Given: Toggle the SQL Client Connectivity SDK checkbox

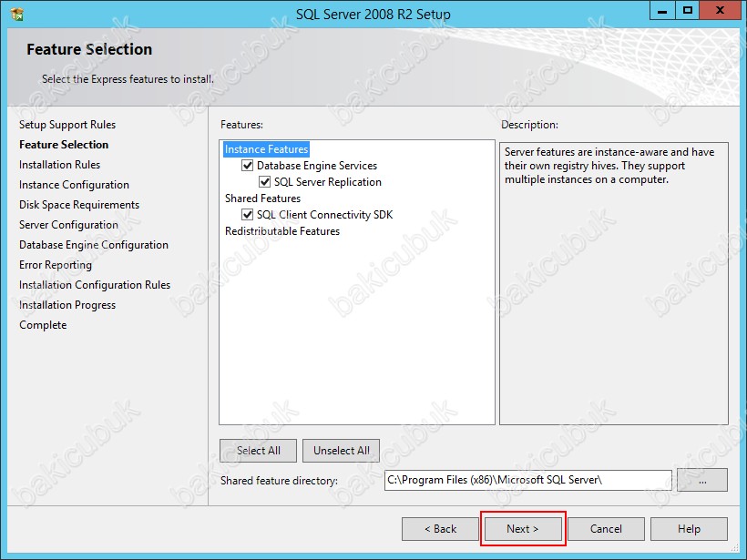Looking at the screenshot, I should (247, 215).
